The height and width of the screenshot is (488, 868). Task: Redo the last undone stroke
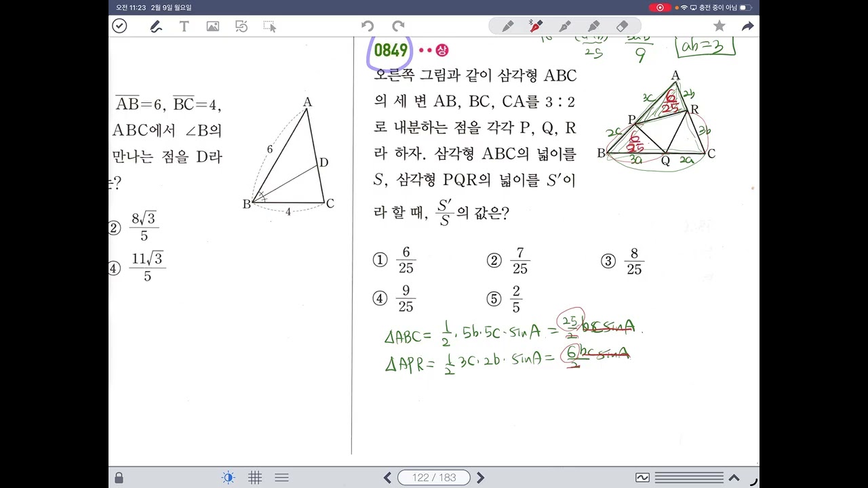(x=397, y=26)
